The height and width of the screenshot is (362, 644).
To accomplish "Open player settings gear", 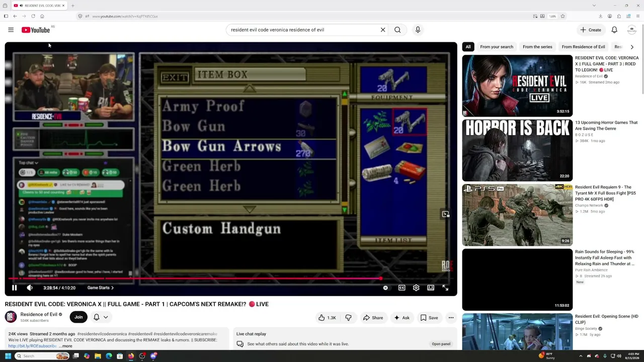I will (416, 288).
